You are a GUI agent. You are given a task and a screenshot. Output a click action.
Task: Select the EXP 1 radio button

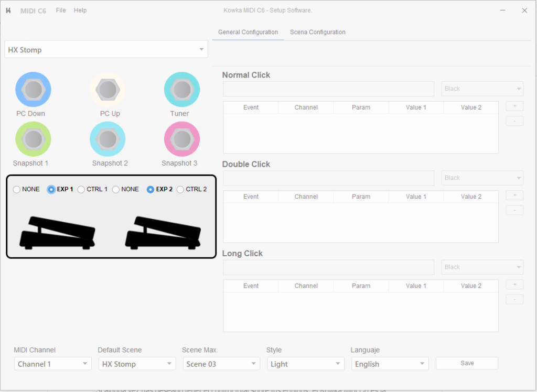51,189
